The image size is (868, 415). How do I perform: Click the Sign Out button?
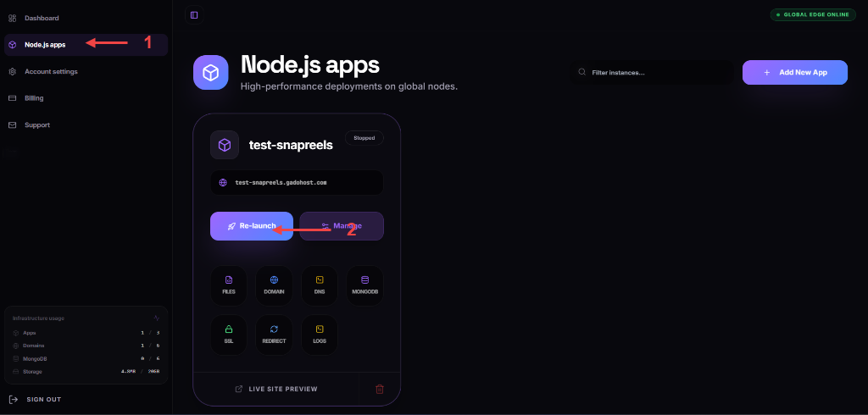tap(36, 400)
